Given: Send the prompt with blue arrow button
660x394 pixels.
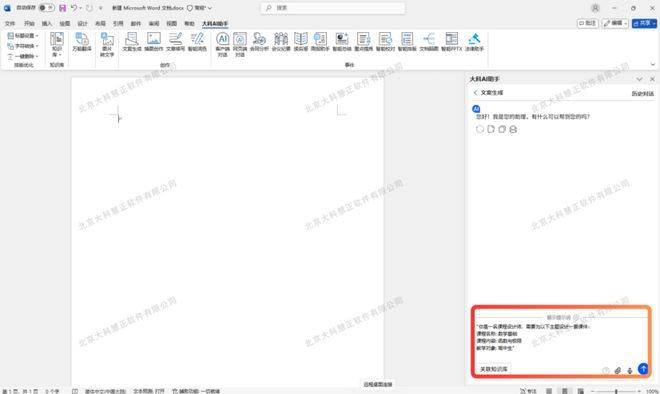Looking at the screenshot, I should pos(643,369).
